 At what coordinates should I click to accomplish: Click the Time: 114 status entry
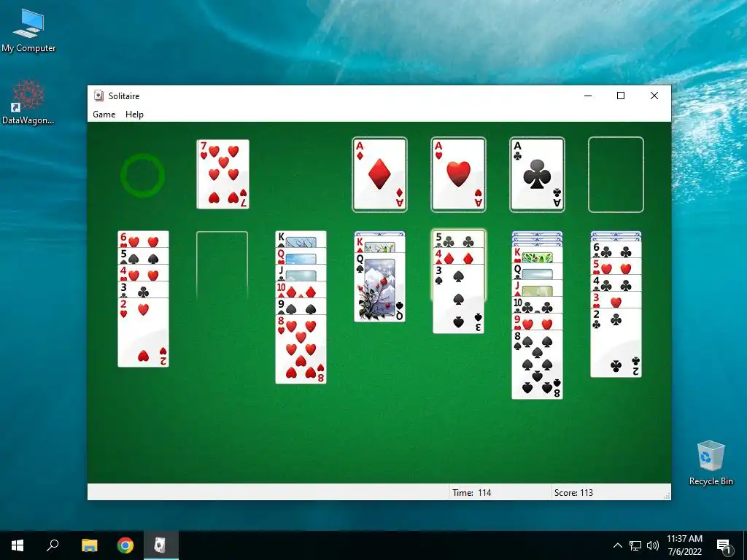472,492
